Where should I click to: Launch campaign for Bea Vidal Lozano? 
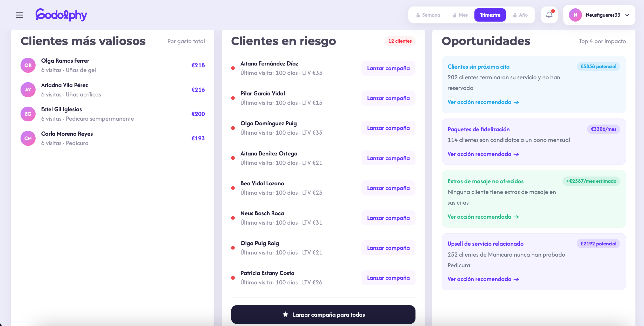pyautogui.click(x=388, y=188)
